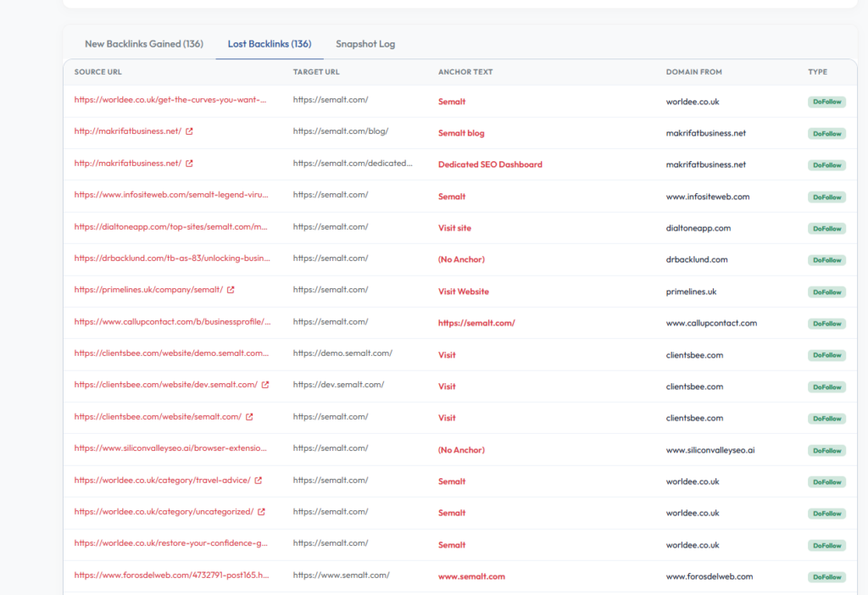
Task: Open forosdelweb 4732791-post165 source link
Action: [x=171, y=575]
